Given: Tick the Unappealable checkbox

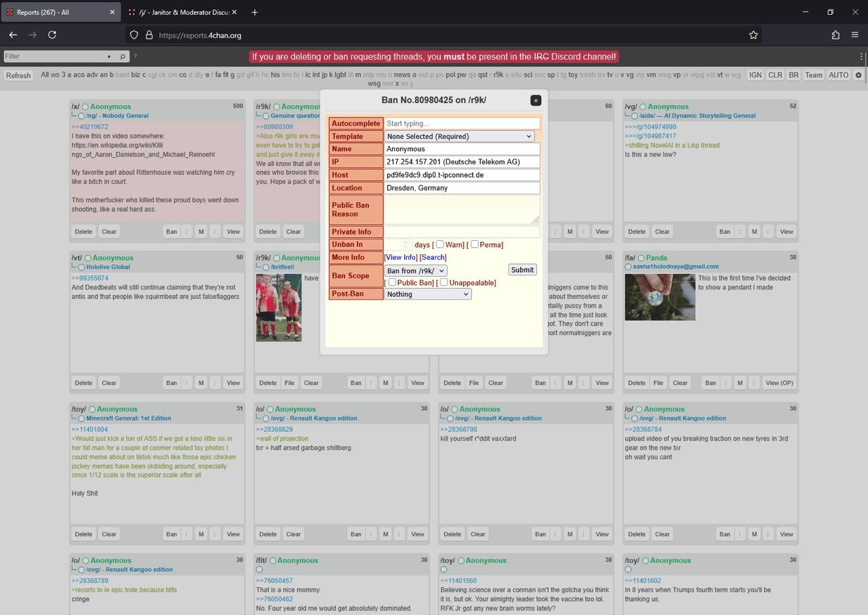Looking at the screenshot, I should coord(443,282).
